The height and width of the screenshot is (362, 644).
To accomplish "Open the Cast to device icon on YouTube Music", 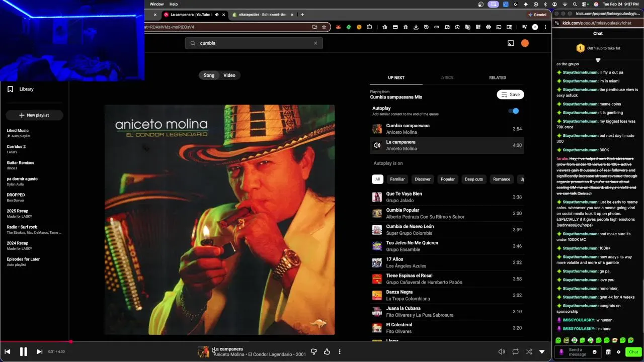I will click(511, 43).
